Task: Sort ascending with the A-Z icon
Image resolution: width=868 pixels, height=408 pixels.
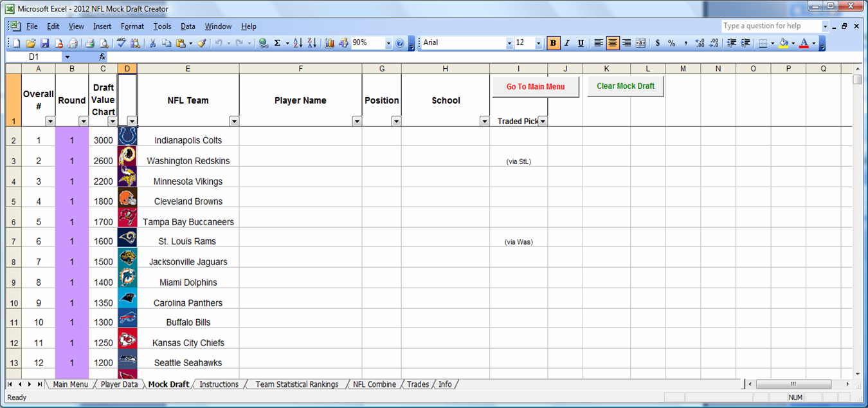Action: coord(298,43)
